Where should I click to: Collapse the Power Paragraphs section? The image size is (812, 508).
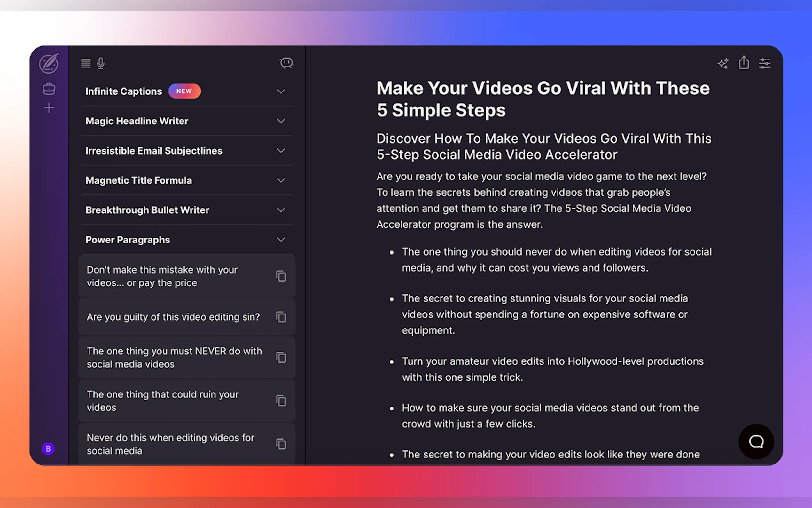[x=281, y=240]
